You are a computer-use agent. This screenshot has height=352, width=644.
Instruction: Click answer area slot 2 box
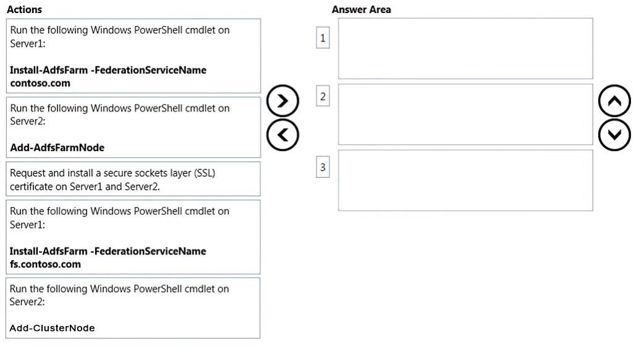[x=465, y=114]
